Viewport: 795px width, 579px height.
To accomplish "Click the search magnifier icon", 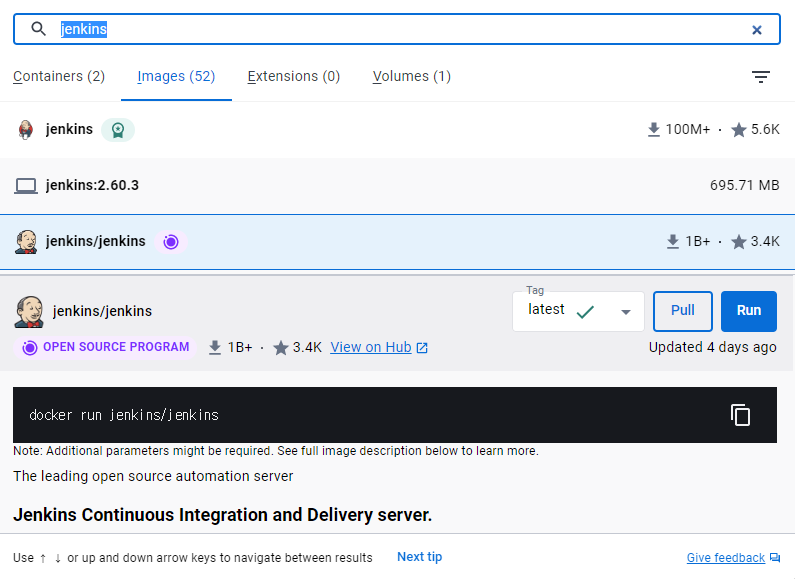I will point(39,29).
